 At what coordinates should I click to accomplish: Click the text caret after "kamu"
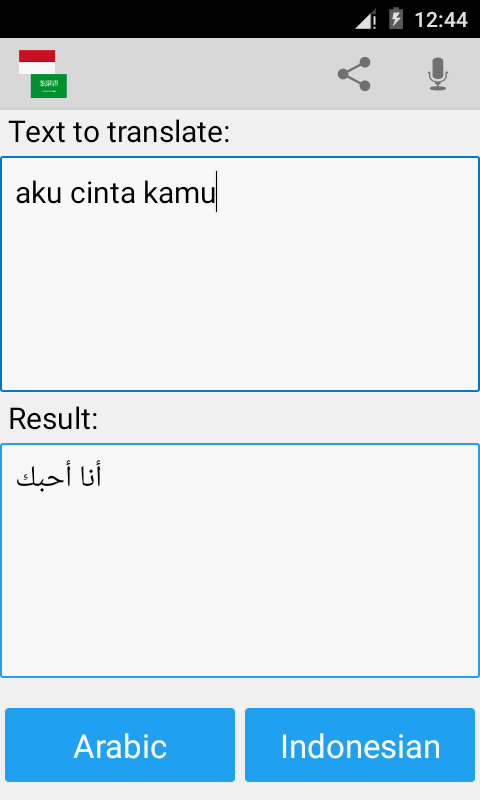(x=217, y=192)
